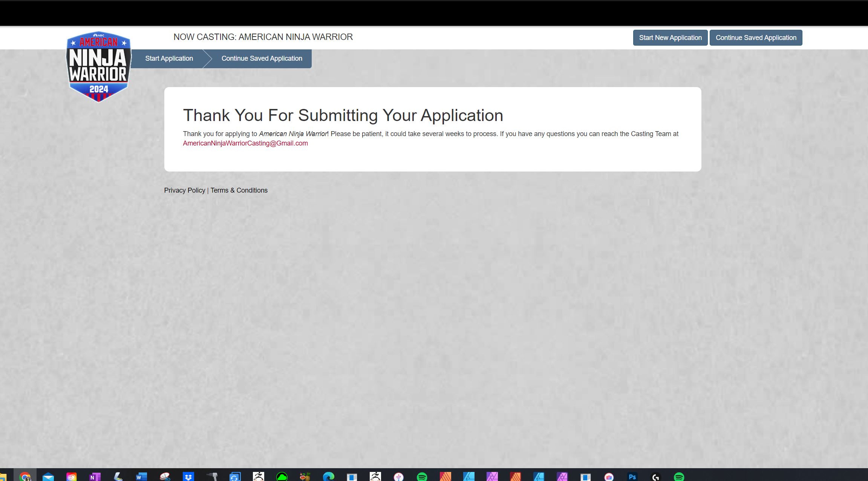Screen dimensions: 868x481
Task: Click the HandBrake pineapple icon in the taskbar
Action: (x=305, y=477)
